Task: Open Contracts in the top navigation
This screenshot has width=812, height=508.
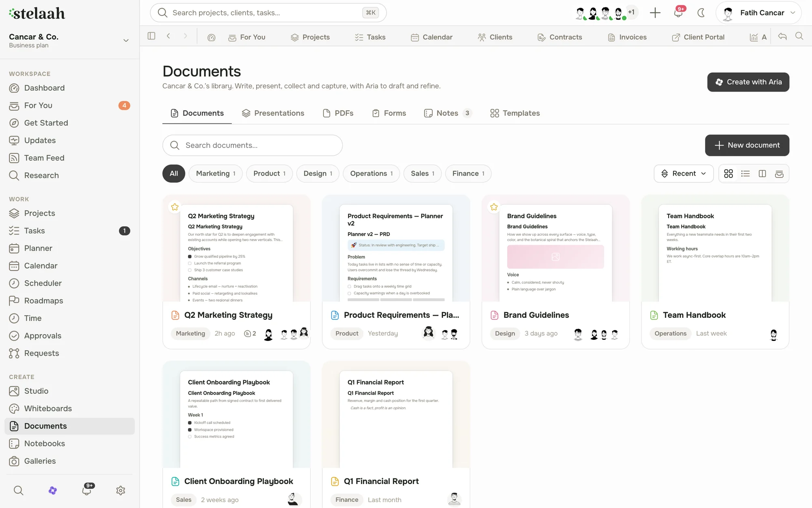Action: 560,37
